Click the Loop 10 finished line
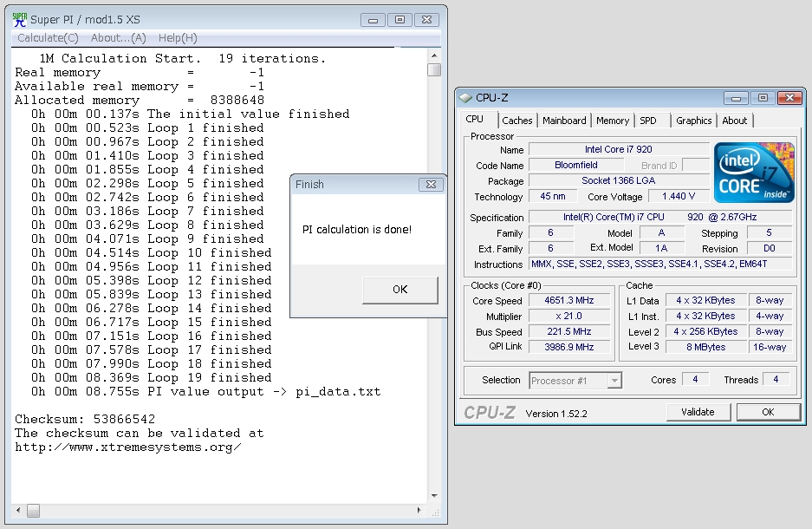The image size is (812, 529). point(151,253)
